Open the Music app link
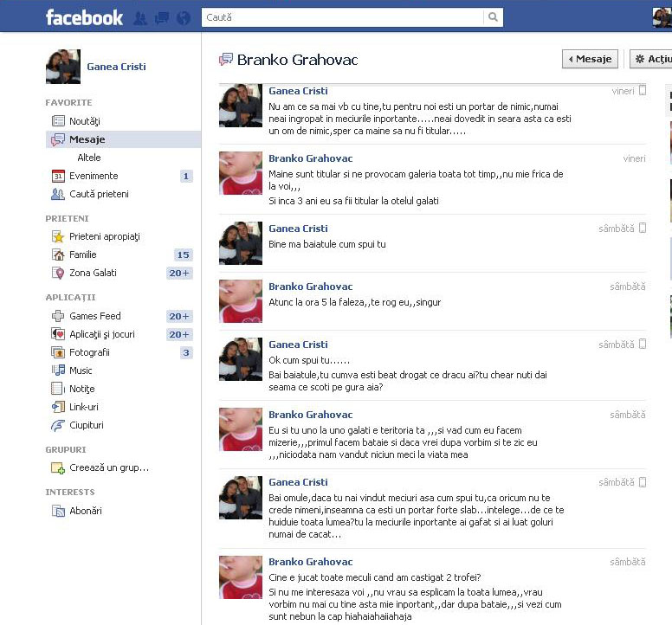 click(x=81, y=370)
